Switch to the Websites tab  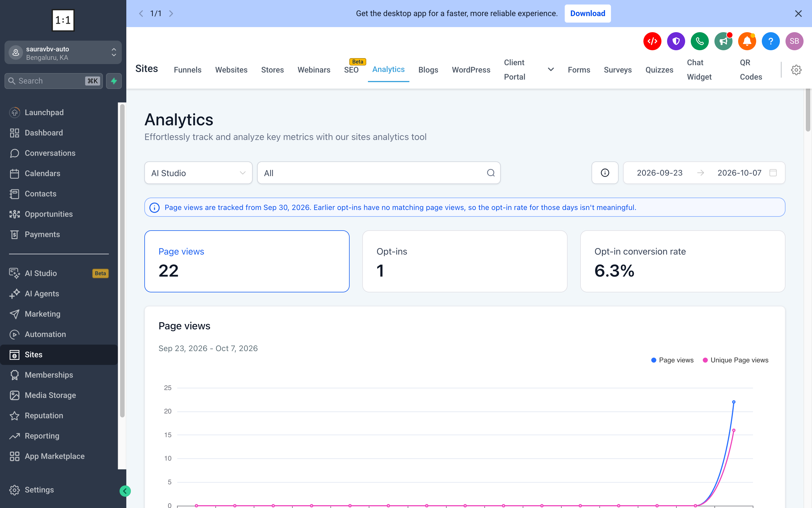click(231, 70)
